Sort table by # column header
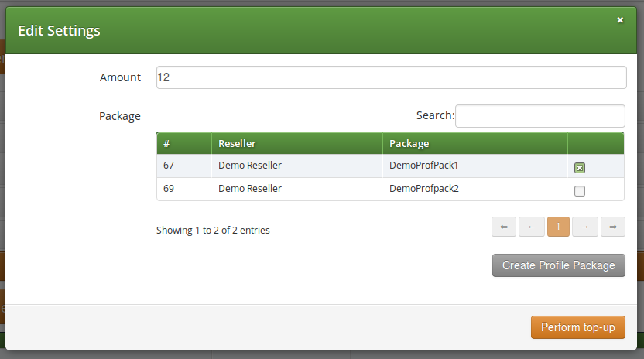Viewport: 644px width, 359px height. pyautogui.click(x=183, y=144)
